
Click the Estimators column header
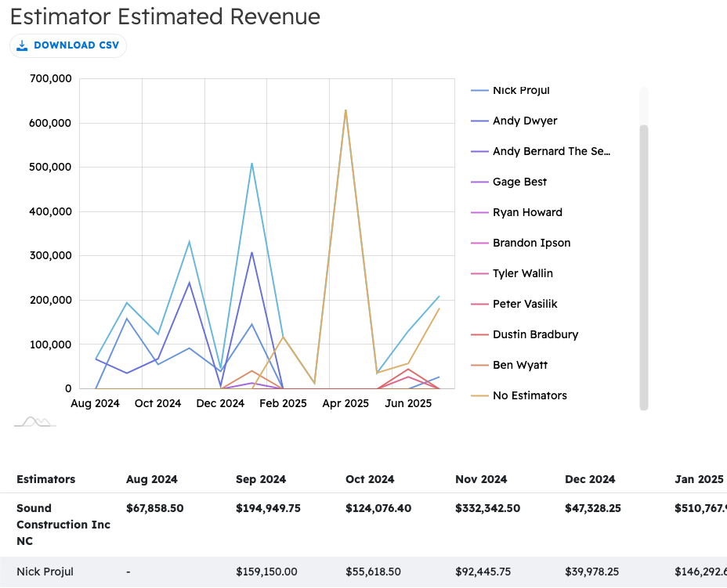pyautogui.click(x=46, y=479)
